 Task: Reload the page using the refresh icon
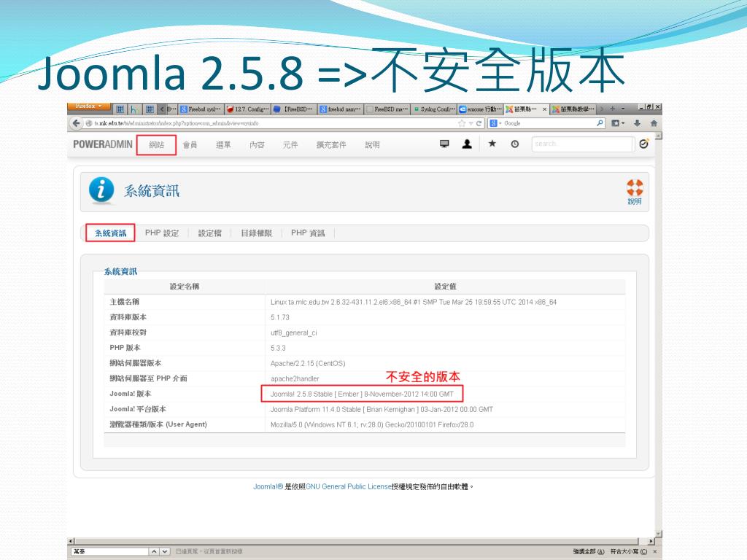tap(479, 123)
